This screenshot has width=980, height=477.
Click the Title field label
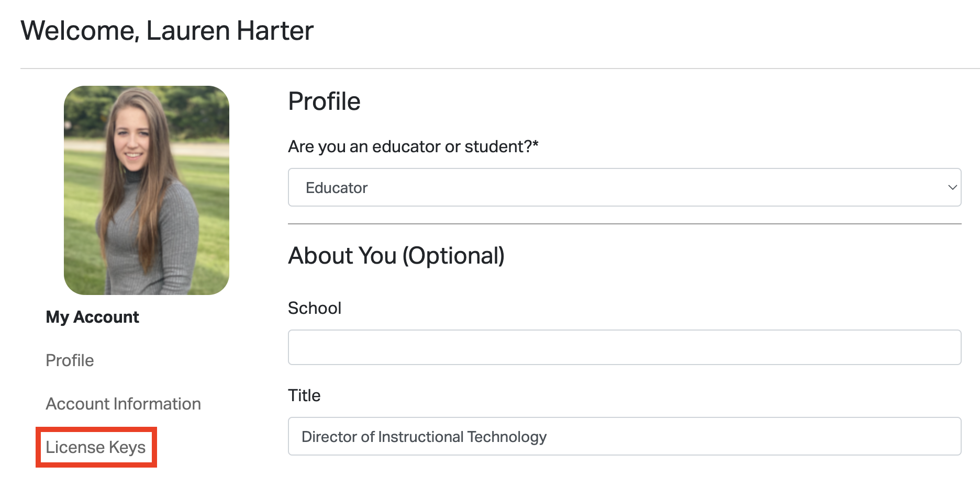[x=304, y=395]
